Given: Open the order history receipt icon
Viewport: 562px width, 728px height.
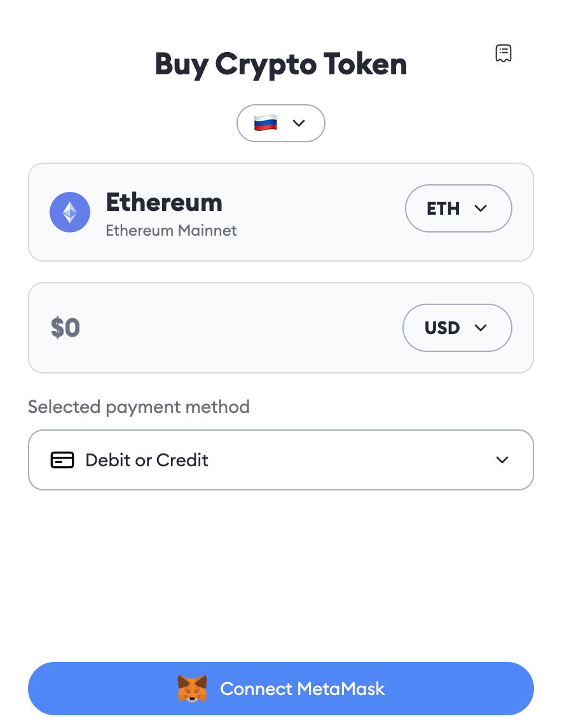Looking at the screenshot, I should coord(504,53).
